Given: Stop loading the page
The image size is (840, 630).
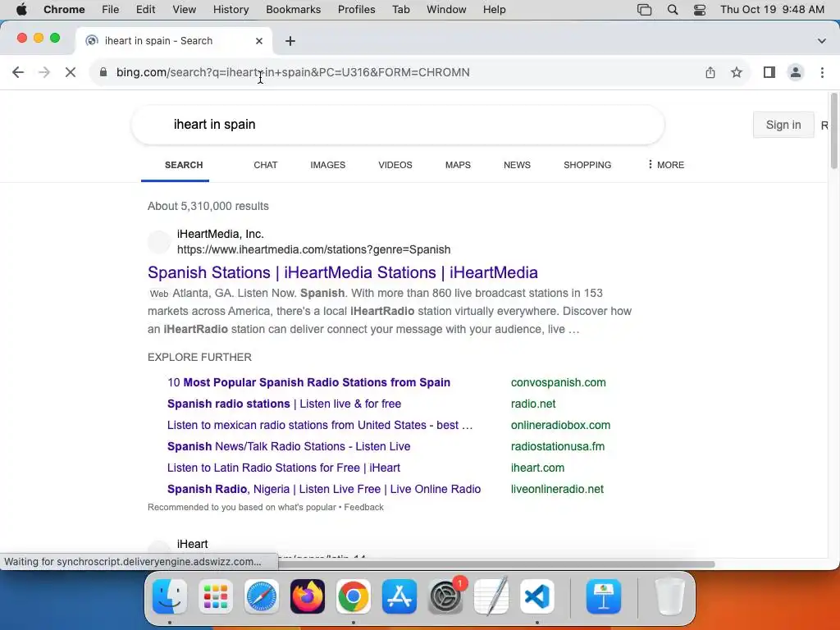Looking at the screenshot, I should coord(71,72).
